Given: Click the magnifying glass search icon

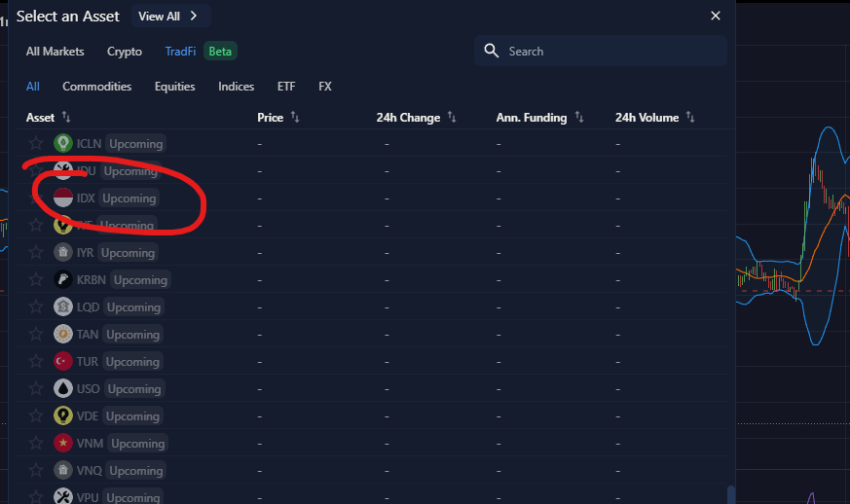Looking at the screenshot, I should (491, 51).
